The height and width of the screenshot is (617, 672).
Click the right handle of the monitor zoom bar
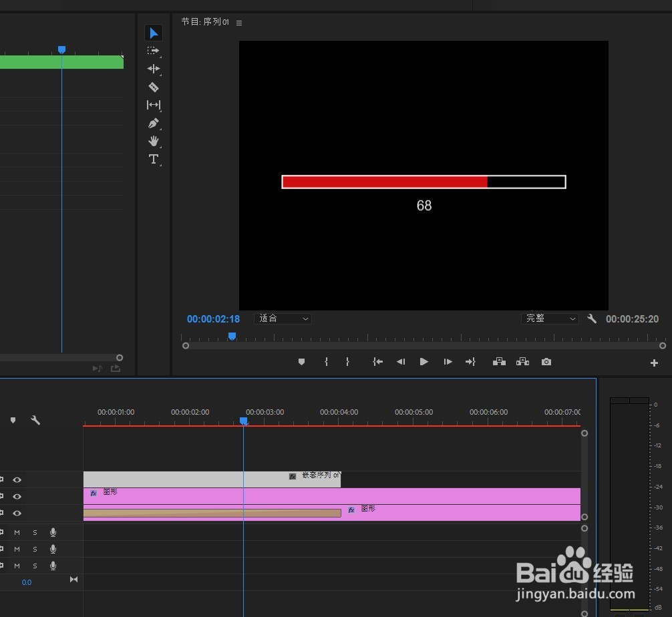click(663, 346)
